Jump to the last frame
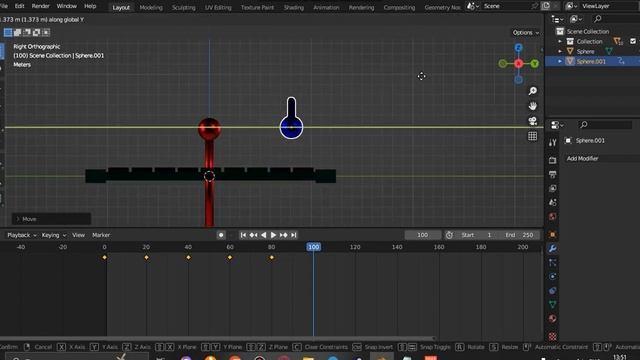The width and height of the screenshot is (640, 360). 293,235
